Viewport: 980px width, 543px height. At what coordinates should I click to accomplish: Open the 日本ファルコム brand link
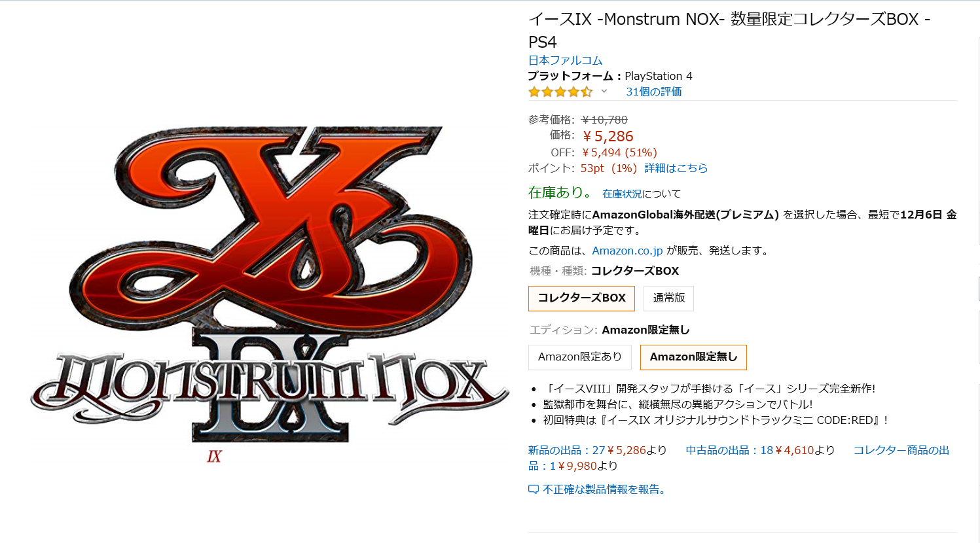point(566,60)
